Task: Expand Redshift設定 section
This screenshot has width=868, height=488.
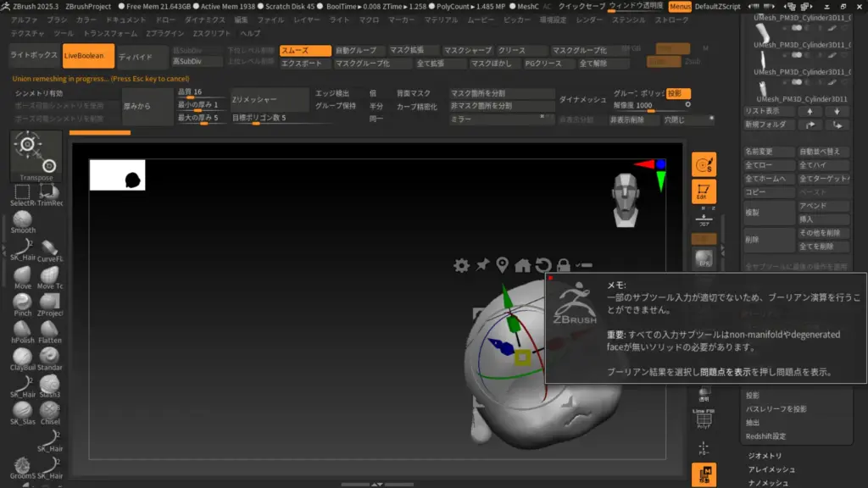Action: point(765,436)
